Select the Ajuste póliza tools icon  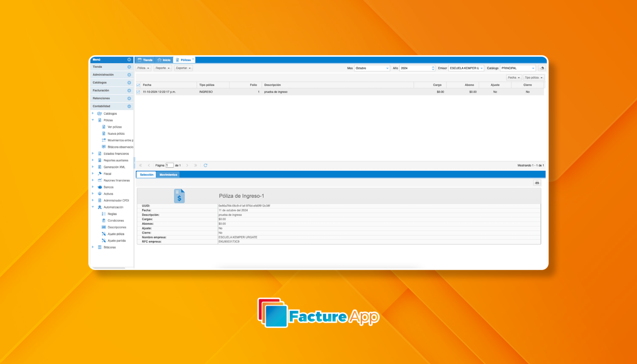coord(104,234)
